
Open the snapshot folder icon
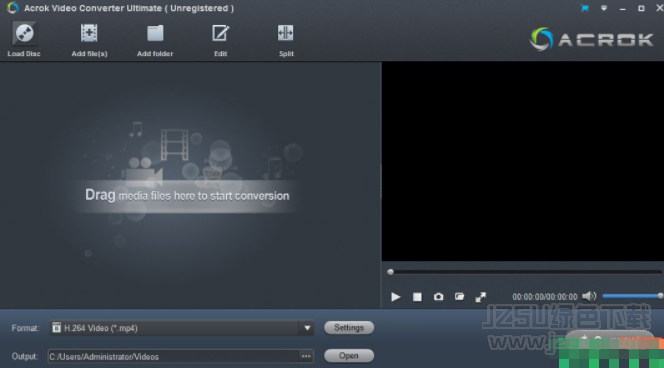point(459,296)
